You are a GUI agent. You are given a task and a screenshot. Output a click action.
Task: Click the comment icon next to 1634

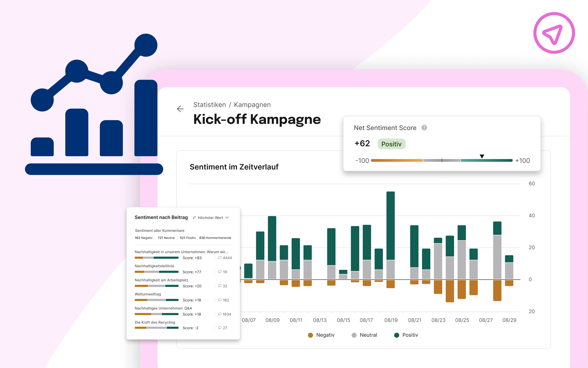coord(220,314)
